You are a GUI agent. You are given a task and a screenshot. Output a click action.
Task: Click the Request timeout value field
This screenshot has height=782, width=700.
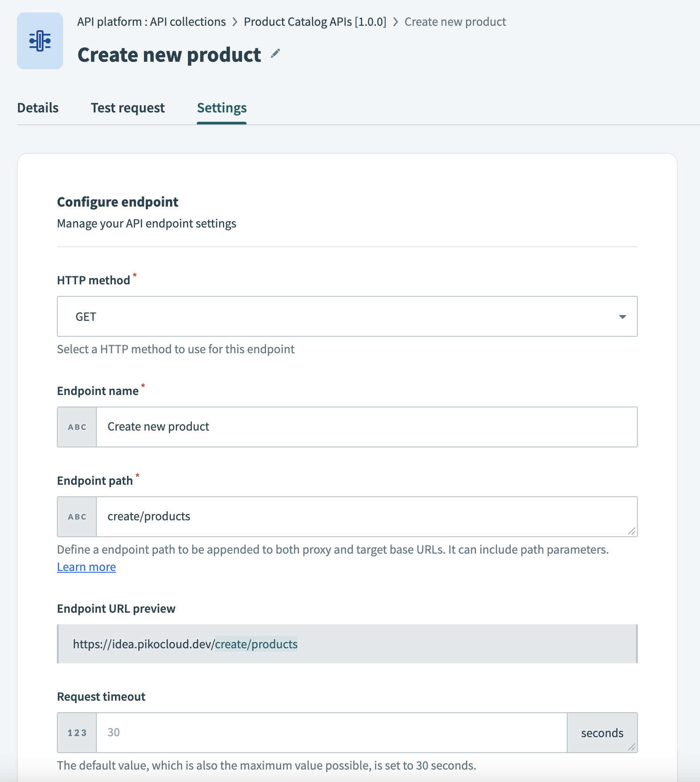coord(332,733)
